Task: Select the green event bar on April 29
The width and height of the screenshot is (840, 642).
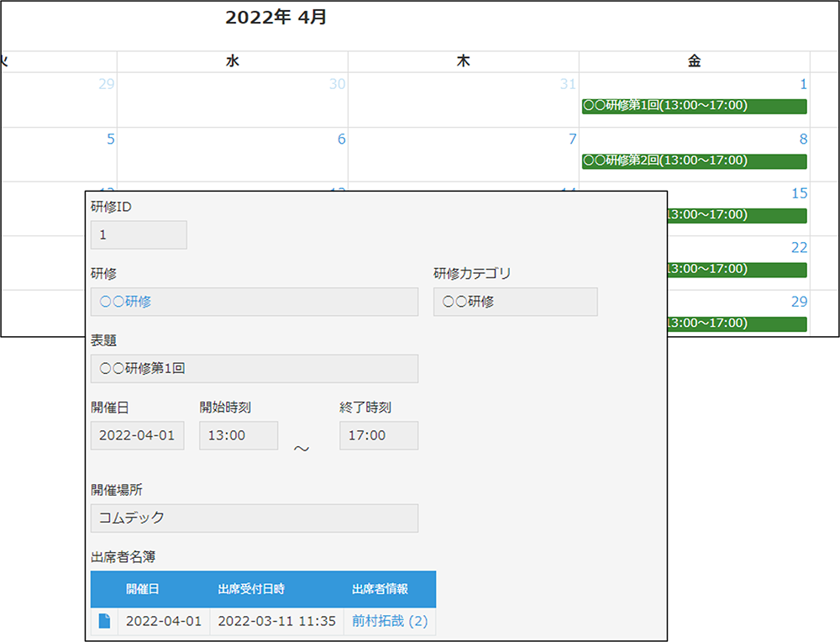Action: (737, 324)
